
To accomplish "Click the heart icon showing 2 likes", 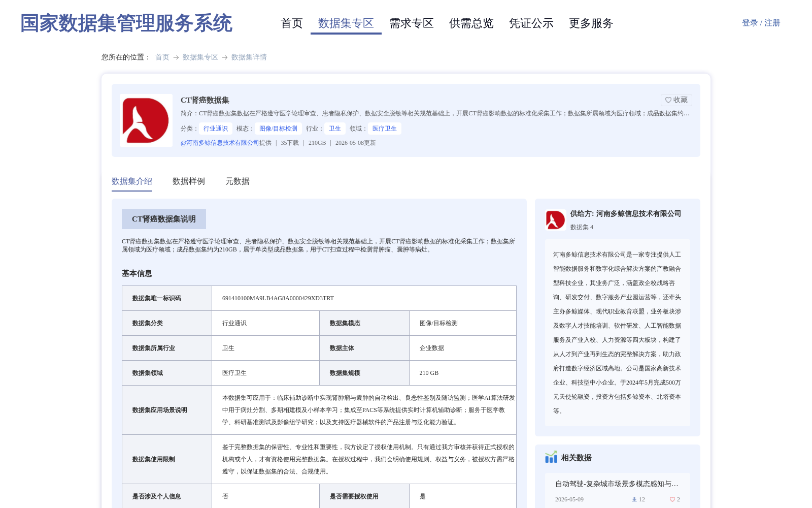I will point(672,499).
